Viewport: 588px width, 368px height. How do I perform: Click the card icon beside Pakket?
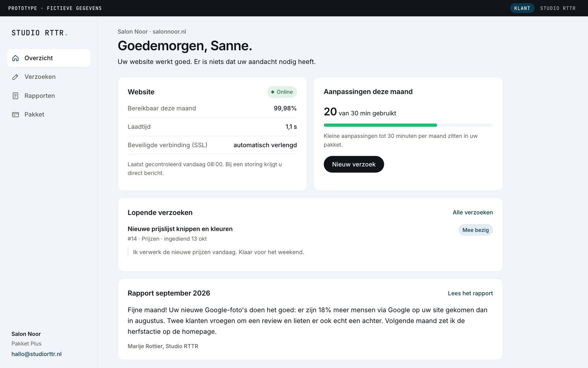15,114
